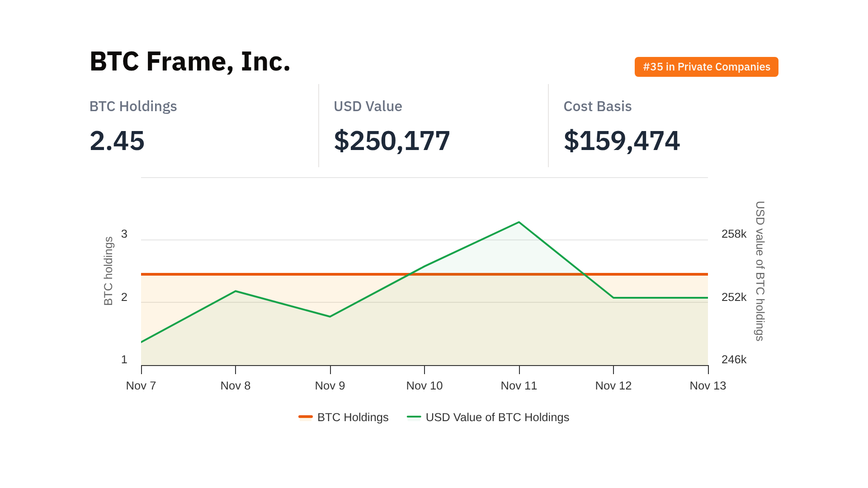Click the Cost Basis stat label
Image resolution: width=868 pixels, height=488 pixels.
597,106
